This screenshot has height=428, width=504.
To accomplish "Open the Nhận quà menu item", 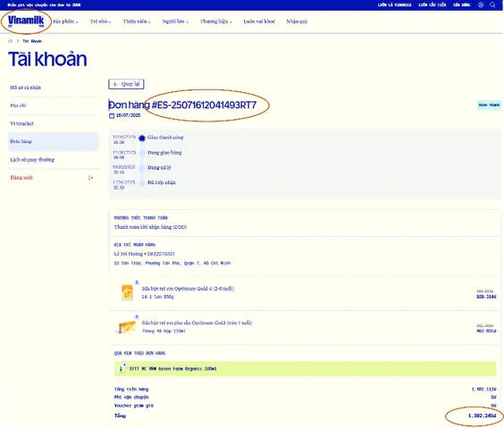I will (297, 21).
